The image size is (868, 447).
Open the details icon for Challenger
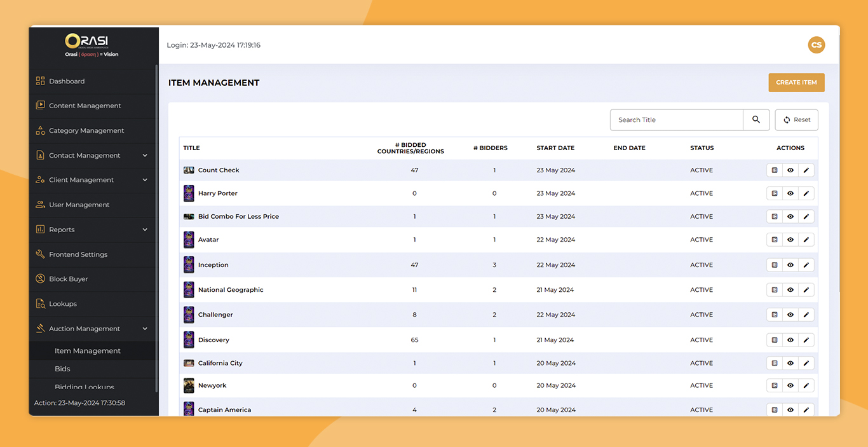(x=775, y=315)
